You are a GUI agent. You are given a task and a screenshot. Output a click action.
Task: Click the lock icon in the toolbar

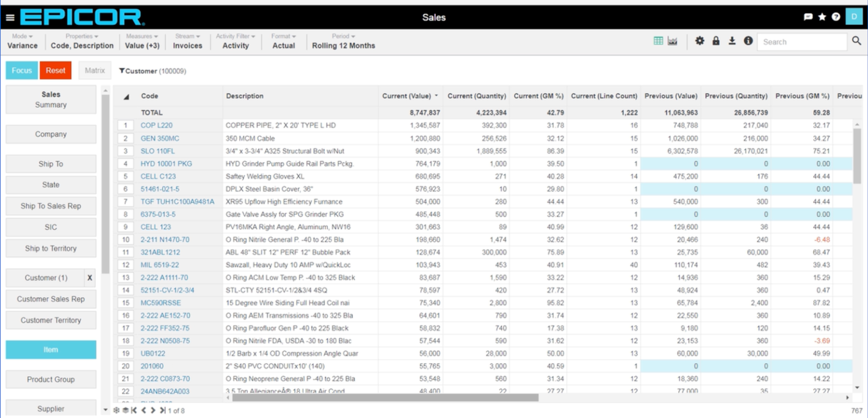tap(715, 41)
